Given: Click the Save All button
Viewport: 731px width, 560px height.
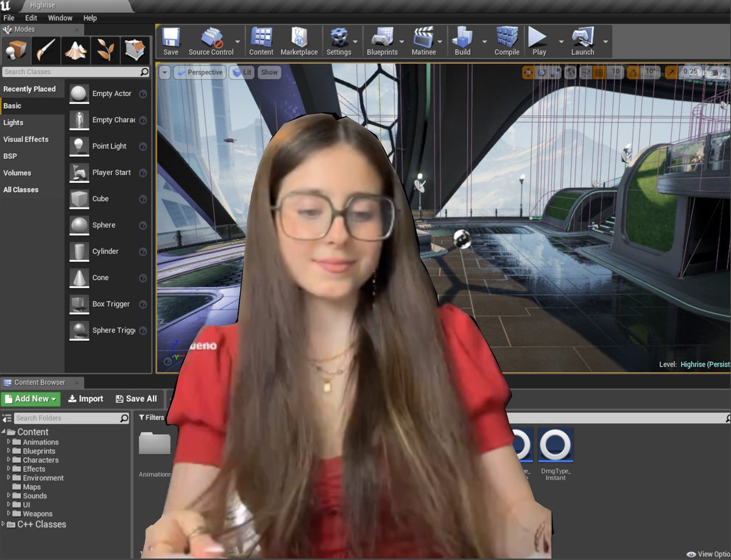Looking at the screenshot, I should pyautogui.click(x=136, y=399).
